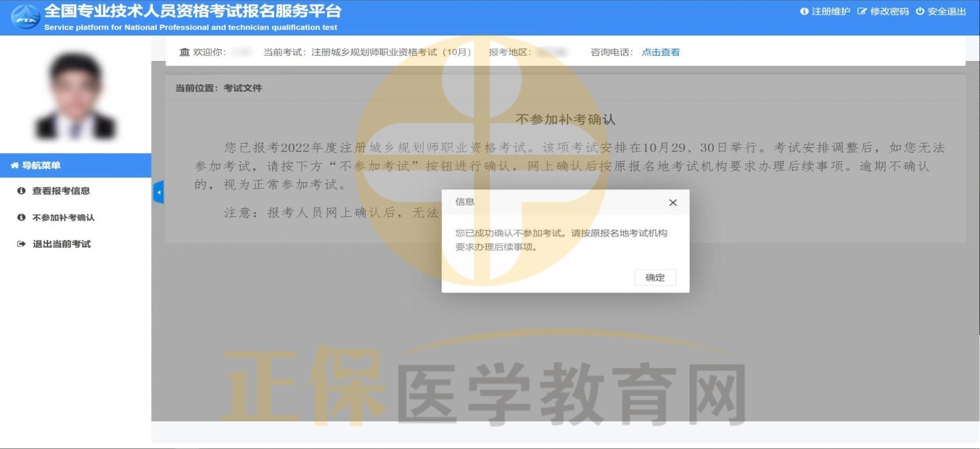The image size is (980, 449).
Task: Open the 修改密码 link in the header
Action: click(x=889, y=12)
